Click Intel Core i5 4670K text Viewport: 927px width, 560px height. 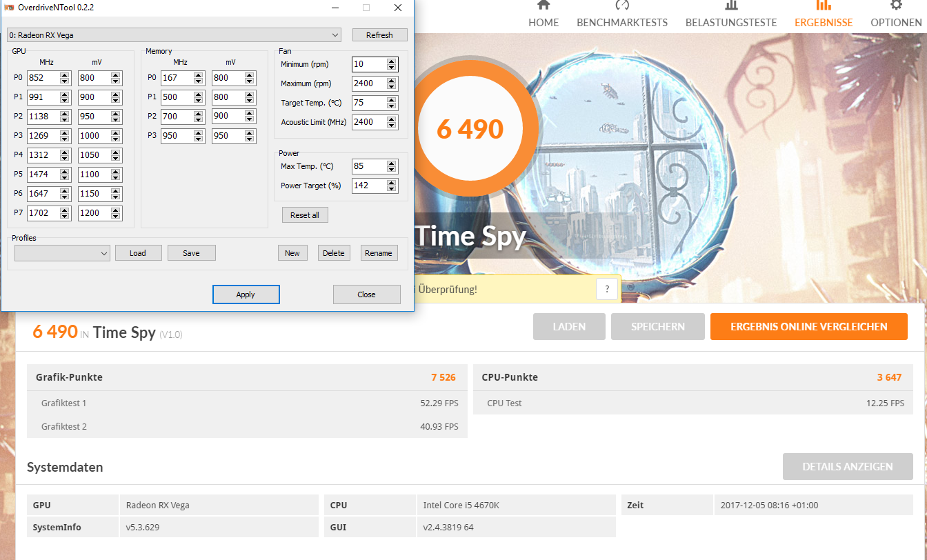[x=461, y=505]
